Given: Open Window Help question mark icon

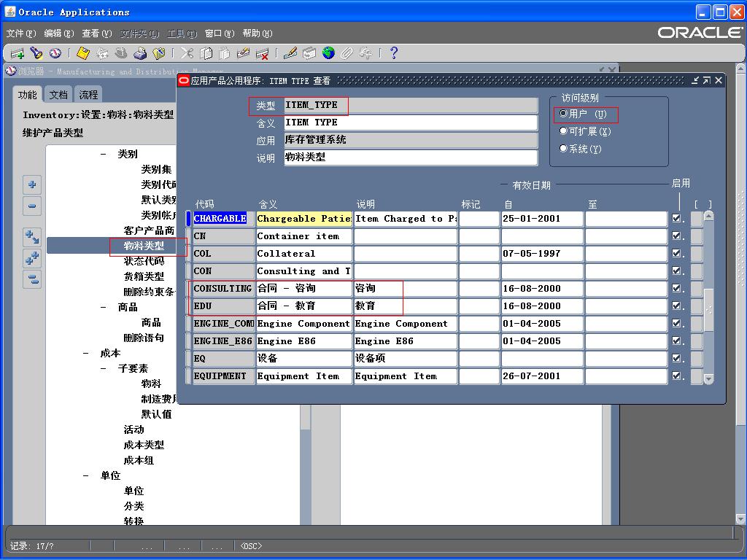Looking at the screenshot, I should click(x=393, y=53).
